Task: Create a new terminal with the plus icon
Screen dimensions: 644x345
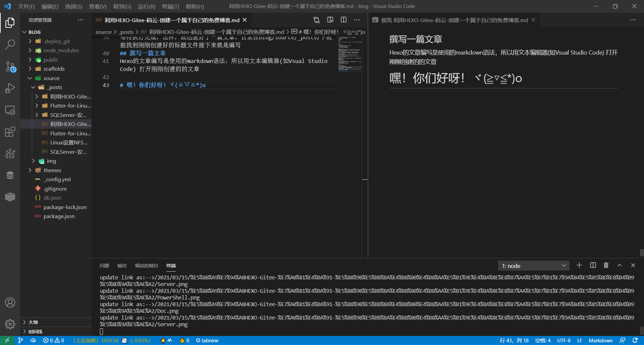Action: point(579,265)
